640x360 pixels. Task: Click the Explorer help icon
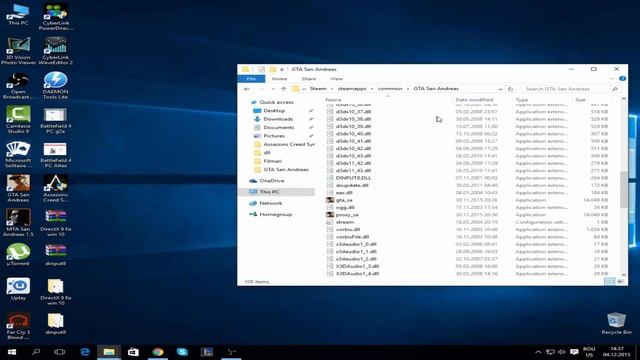click(x=622, y=78)
